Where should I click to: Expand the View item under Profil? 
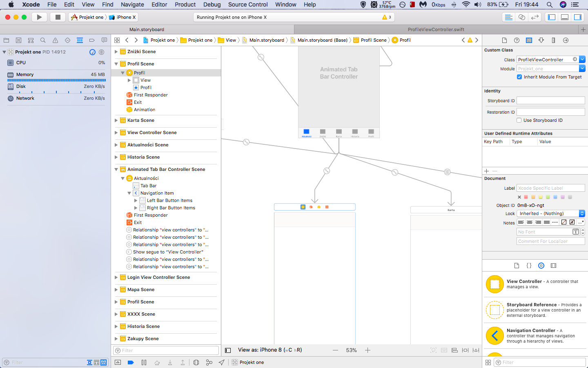pos(129,80)
